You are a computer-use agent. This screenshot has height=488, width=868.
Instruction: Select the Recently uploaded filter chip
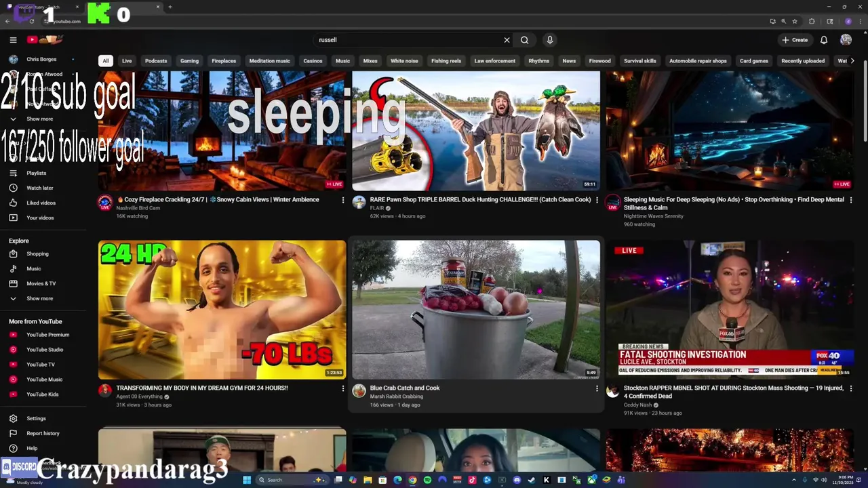[803, 61]
